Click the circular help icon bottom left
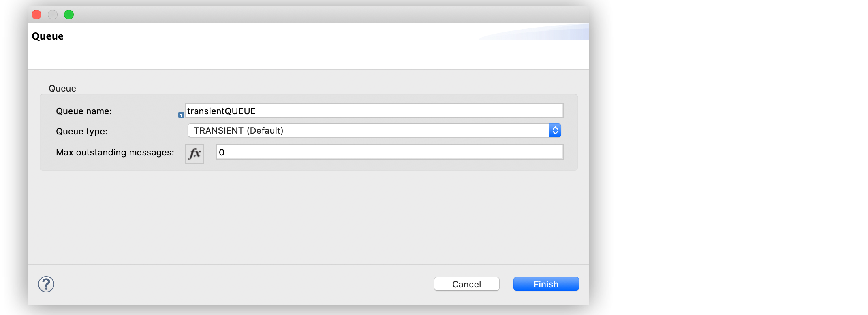868x315 pixels. click(x=46, y=284)
